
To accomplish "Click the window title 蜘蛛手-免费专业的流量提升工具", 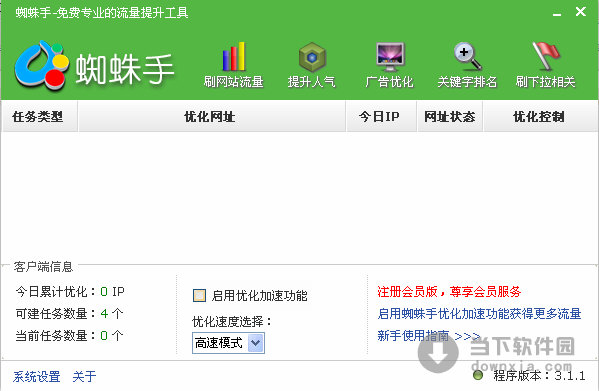I will 102,13.
